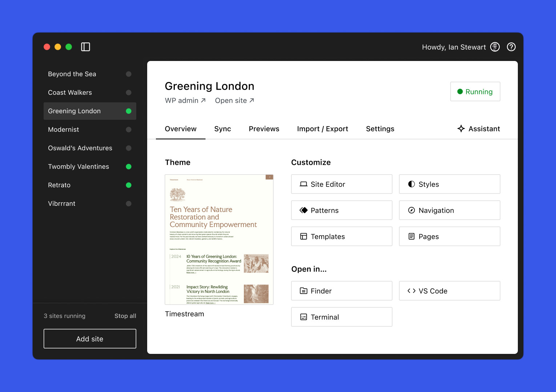Click Stop all sites
Image resolution: width=556 pixels, height=392 pixels.
125,316
